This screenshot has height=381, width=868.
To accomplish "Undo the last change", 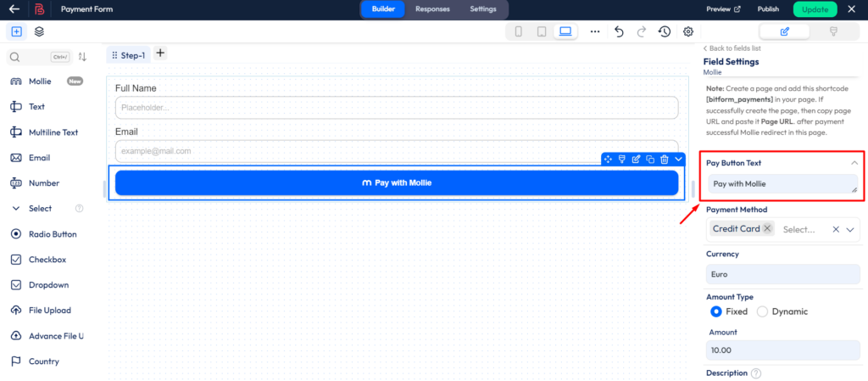I will (619, 31).
